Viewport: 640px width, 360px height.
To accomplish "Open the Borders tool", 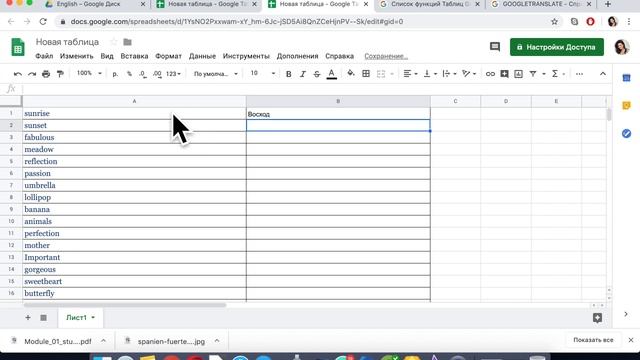I will point(366,74).
